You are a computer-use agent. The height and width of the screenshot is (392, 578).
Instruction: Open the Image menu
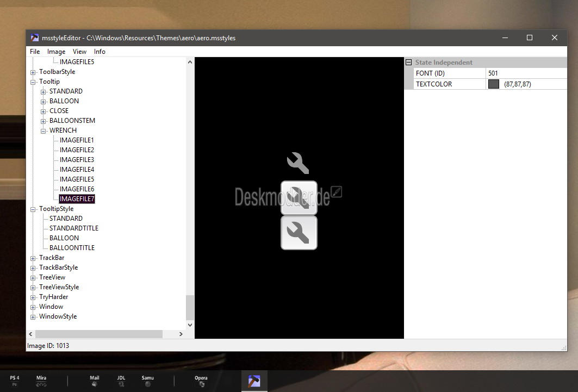(56, 52)
